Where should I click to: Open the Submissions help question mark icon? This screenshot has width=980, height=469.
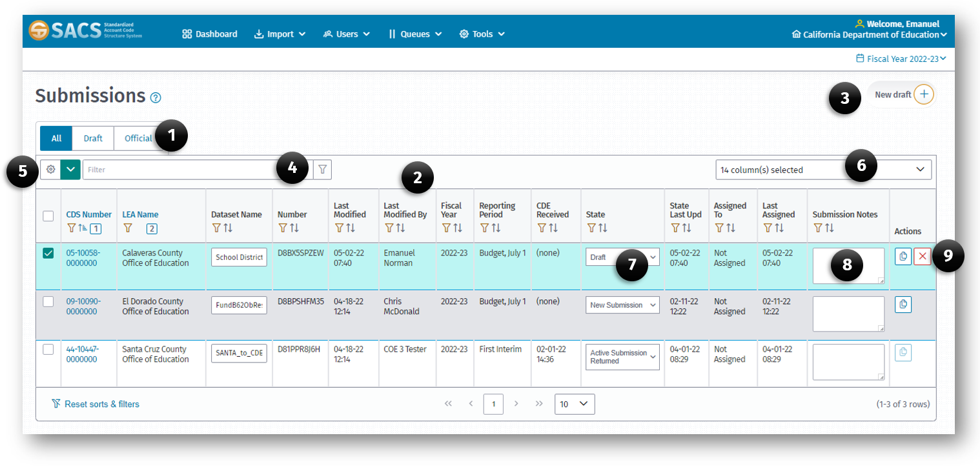point(155,97)
